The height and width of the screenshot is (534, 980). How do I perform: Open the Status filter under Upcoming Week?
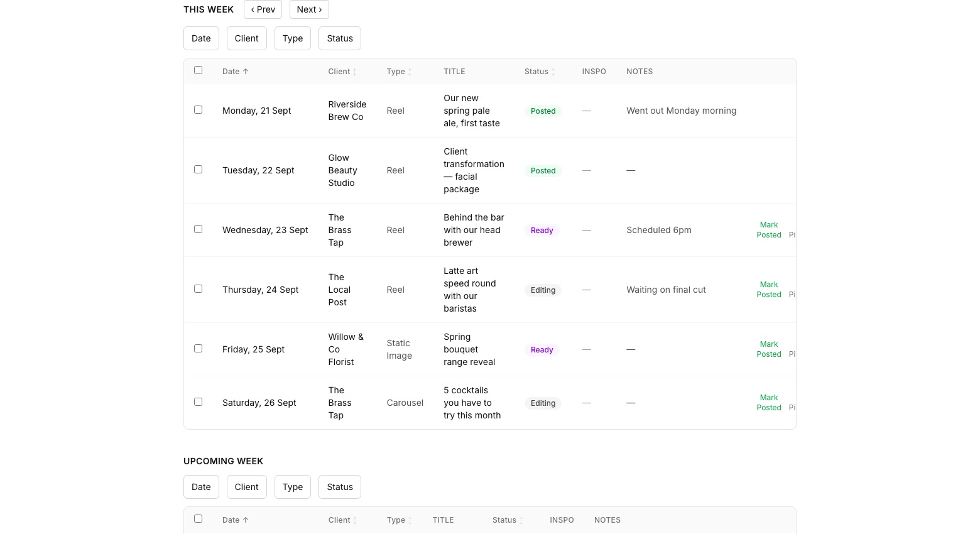[340, 487]
